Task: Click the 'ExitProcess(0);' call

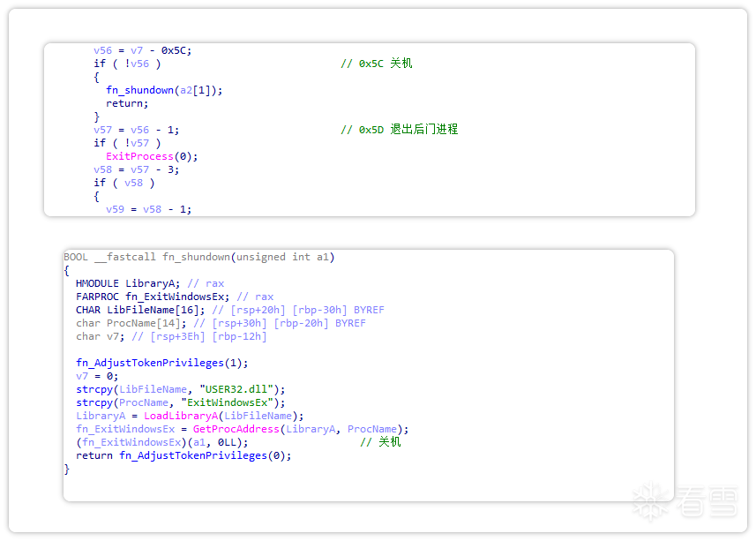Action: [x=152, y=156]
